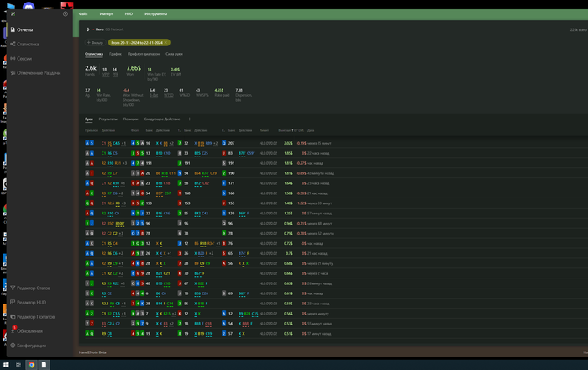Open Редактор HUD editor
588x370 pixels.
[31, 302]
